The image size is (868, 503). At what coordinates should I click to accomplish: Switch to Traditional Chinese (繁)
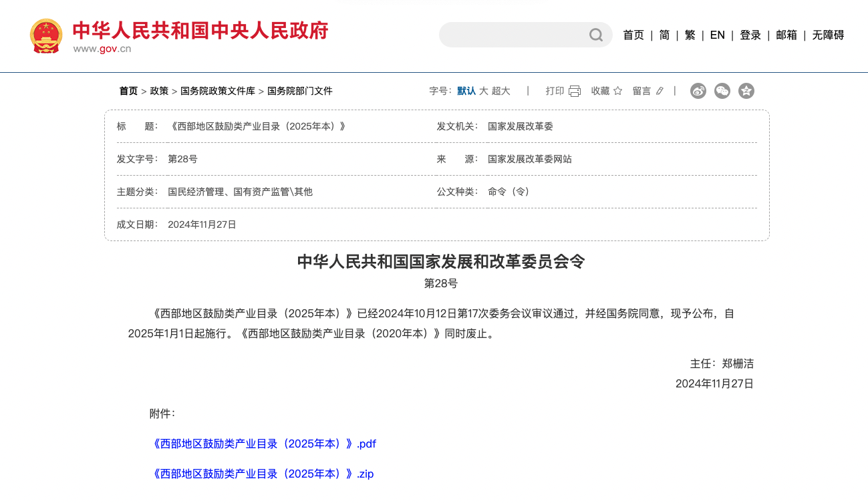pos(690,35)
